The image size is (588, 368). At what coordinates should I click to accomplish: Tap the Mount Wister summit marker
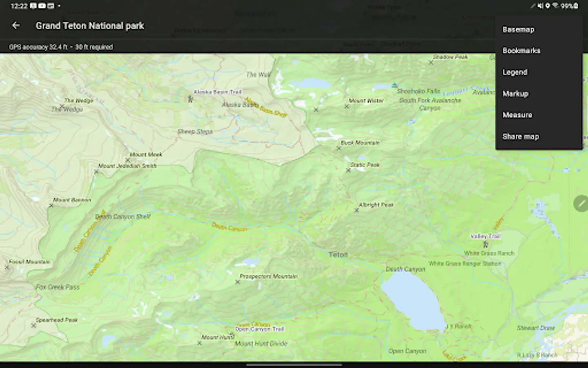click(x=346, y=106)
